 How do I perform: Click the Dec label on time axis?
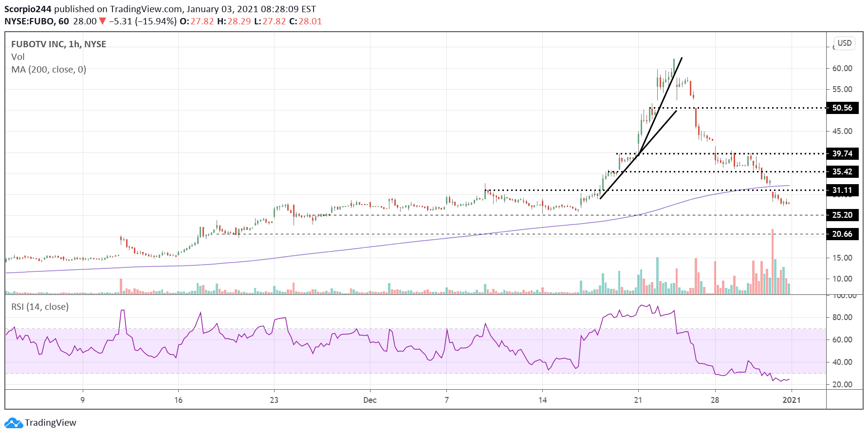[x=370, y=400]
